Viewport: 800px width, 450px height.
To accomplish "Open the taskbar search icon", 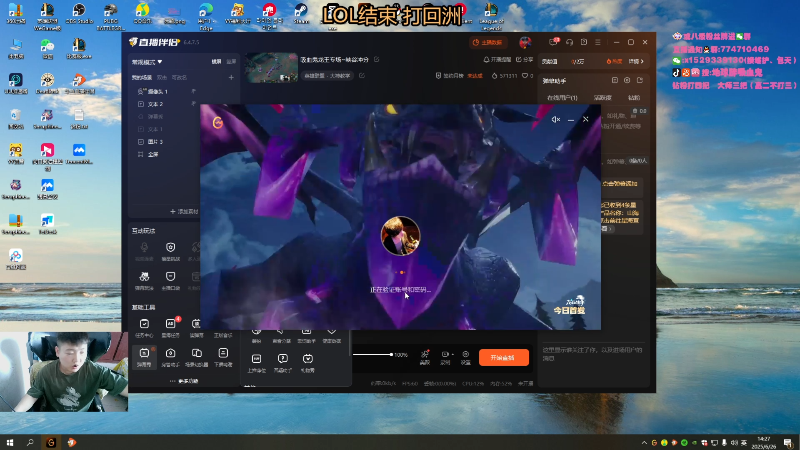I will coord(30,442).
